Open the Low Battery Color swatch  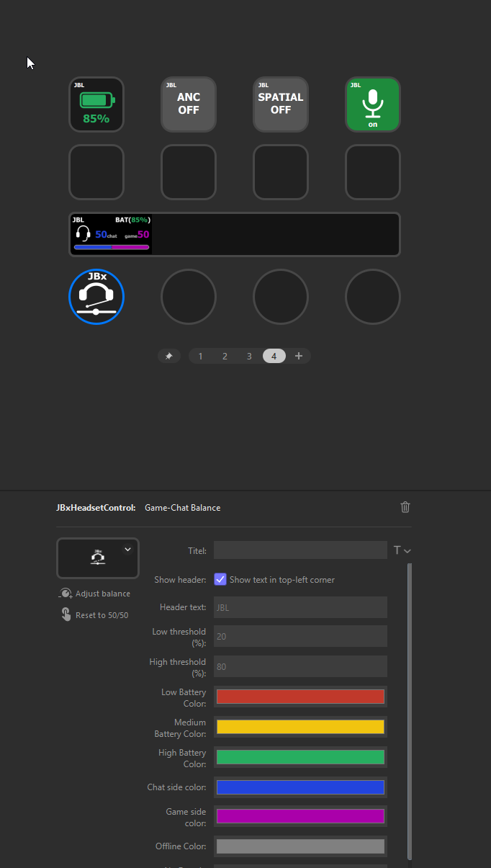click(300, 697)
